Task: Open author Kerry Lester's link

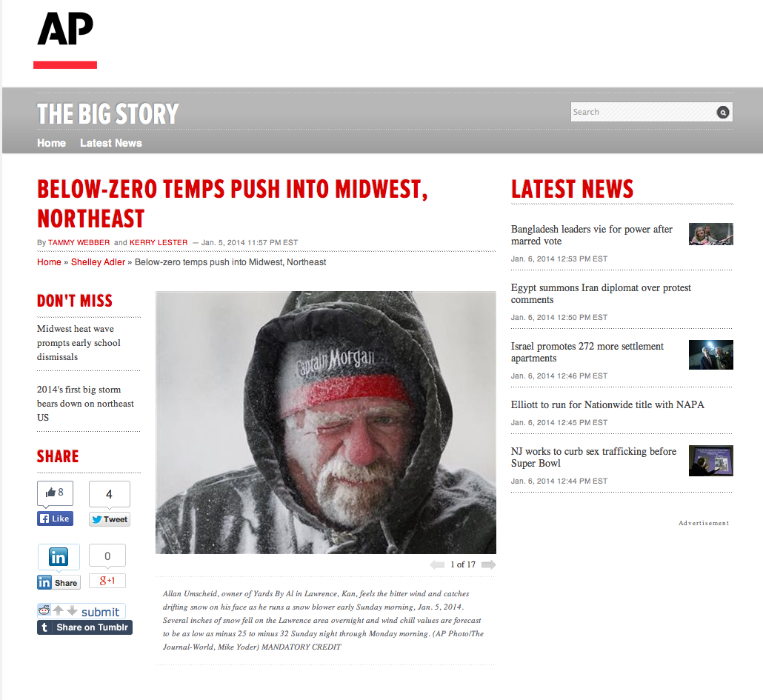Action: point(159,242)
